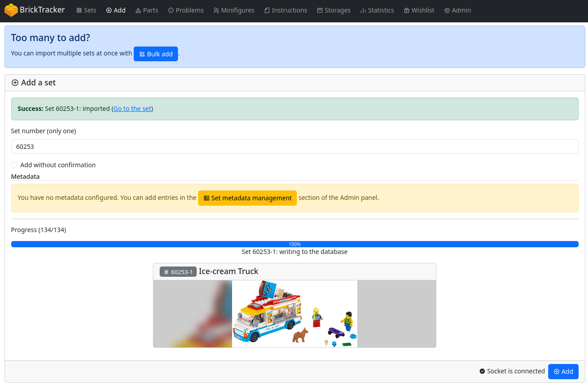
Task: Click the BrickTracker brick logo icon
Action: point(11,10)
